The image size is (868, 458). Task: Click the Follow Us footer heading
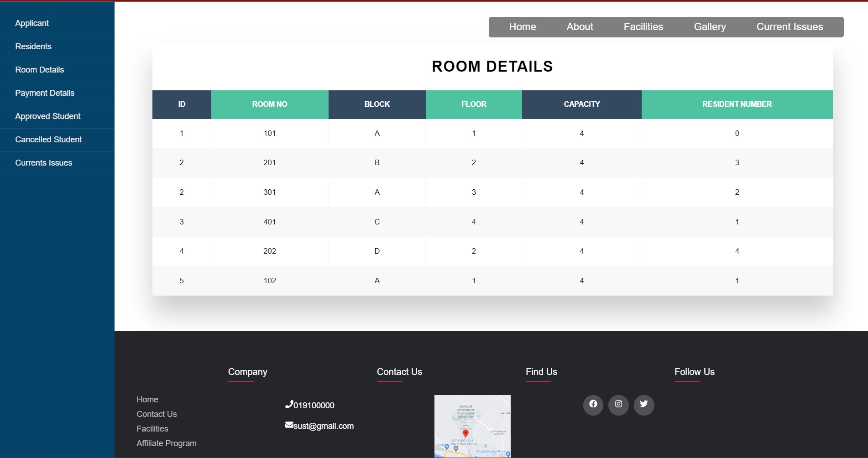695,372
